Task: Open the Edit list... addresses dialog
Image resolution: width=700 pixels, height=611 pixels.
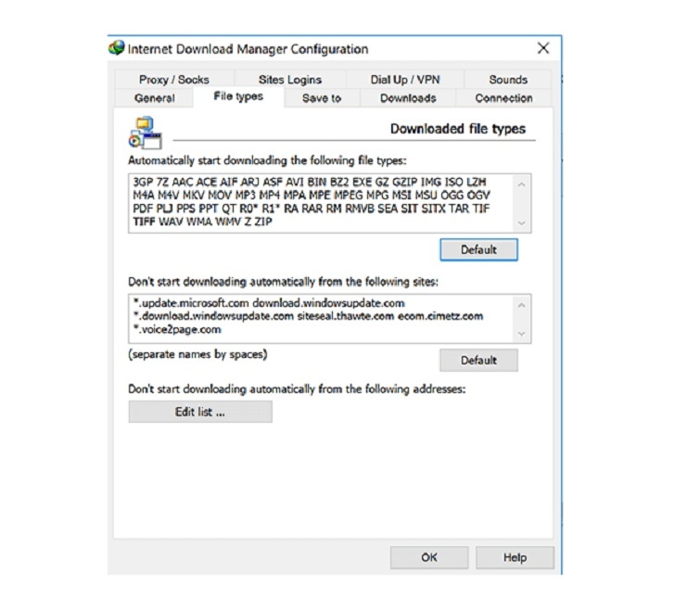Action: (x=200, y=413)
